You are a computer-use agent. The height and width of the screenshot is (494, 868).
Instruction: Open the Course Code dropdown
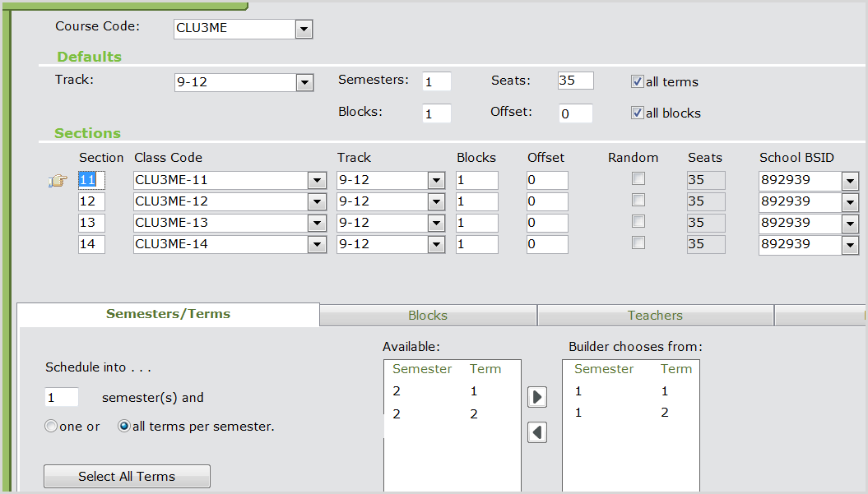(x=304, y=30)
